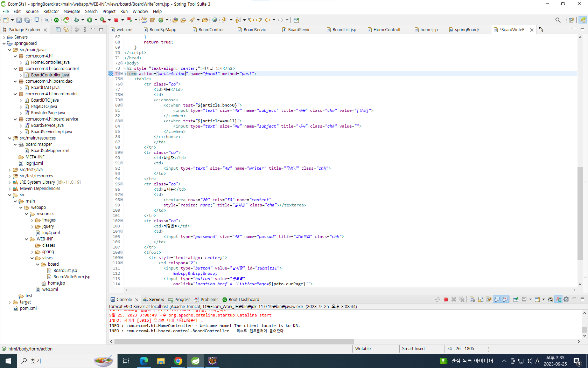Toggle Show Console on standard output change

pyautogui.click(x=497, y=300)
